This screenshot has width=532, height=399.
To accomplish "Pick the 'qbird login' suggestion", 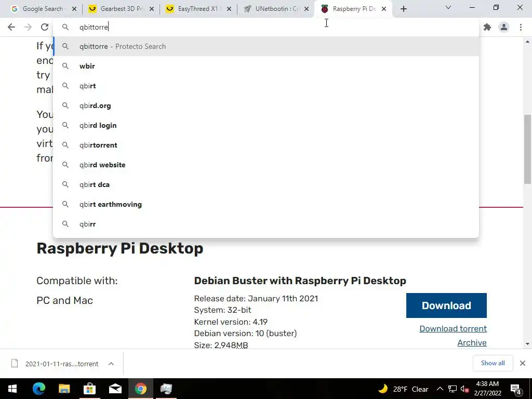I will (x=266, y=125).
